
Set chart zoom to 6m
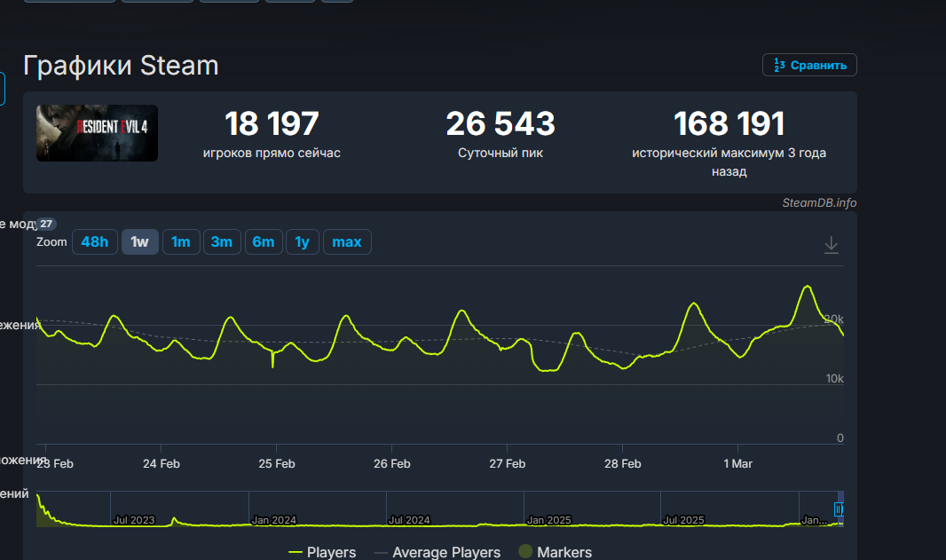(264, 242)
